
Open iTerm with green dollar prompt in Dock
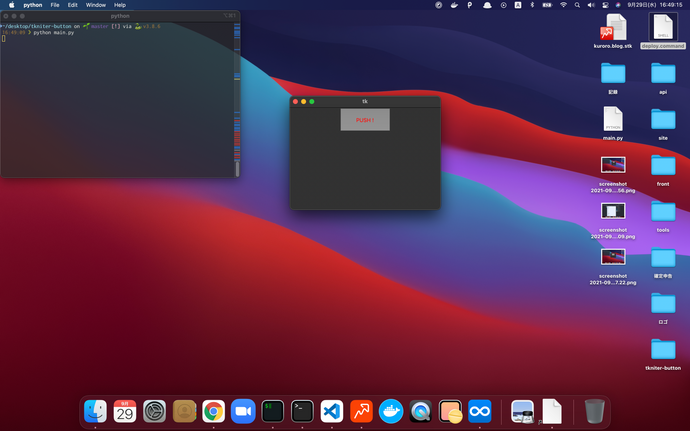[x=272, y=411]
